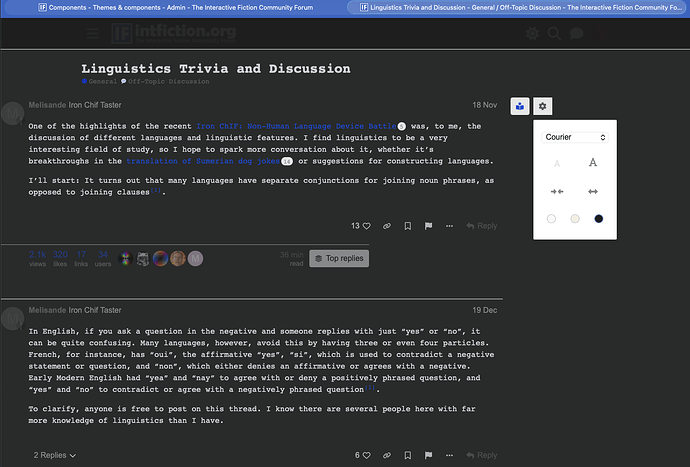The height and width of the screenshot is (467, 690).
Task: Click the 6 likes count on 19 Dec post
Action: 357,455
